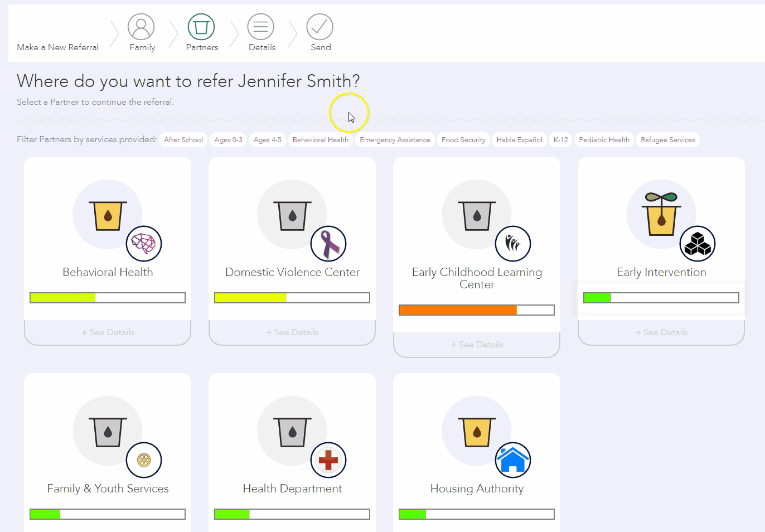
Task: Click the Family step person icon
Action: click(141, 27)
